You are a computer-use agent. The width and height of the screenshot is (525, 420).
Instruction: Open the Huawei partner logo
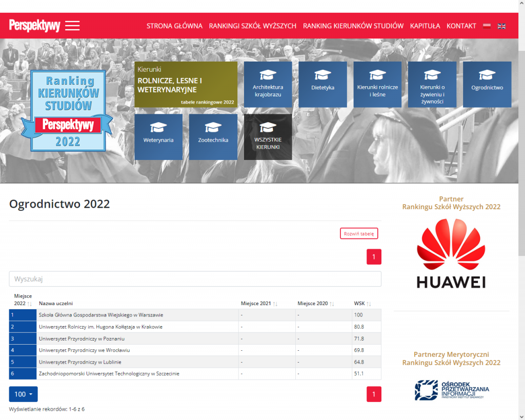[x=451, y=253]
